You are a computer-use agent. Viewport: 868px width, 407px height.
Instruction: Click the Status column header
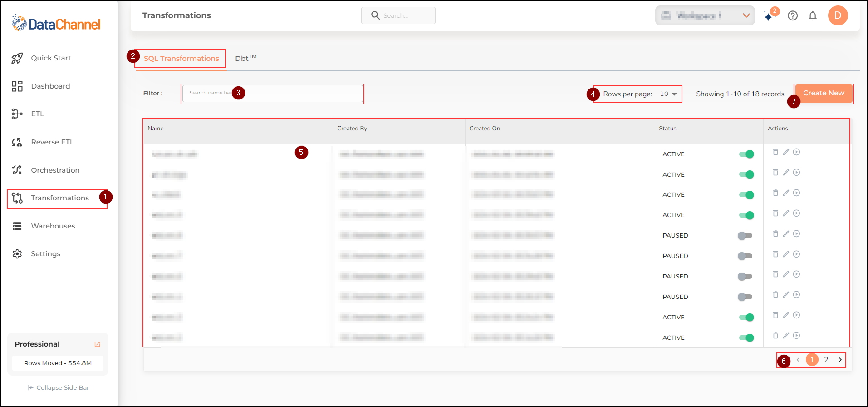pyautogui.click(x=667, y=129)
